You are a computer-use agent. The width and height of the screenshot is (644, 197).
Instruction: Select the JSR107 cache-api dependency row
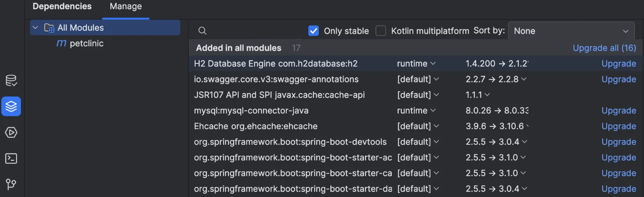coord(415,95)
